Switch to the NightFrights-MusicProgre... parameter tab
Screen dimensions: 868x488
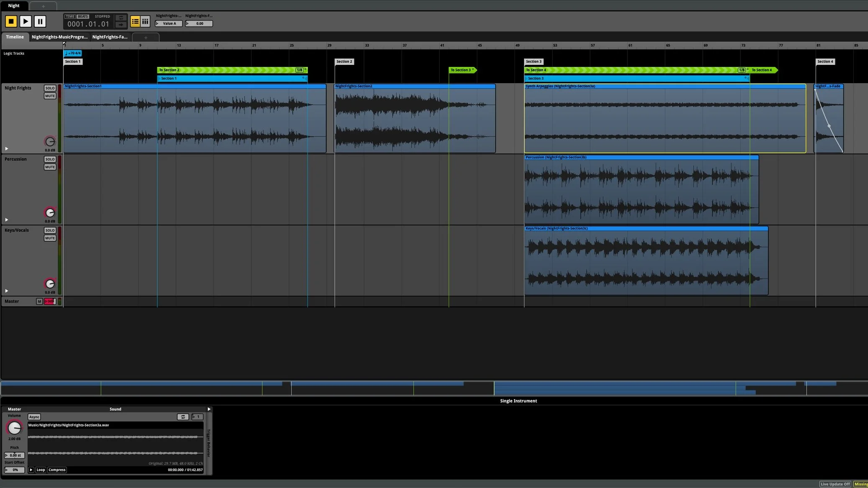[x=59, y=37]
